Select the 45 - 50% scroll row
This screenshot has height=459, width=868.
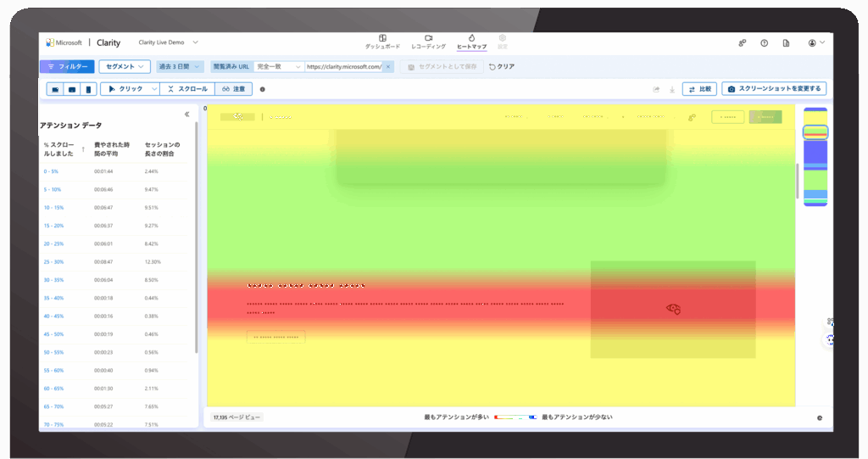click(x=114, y=334)
